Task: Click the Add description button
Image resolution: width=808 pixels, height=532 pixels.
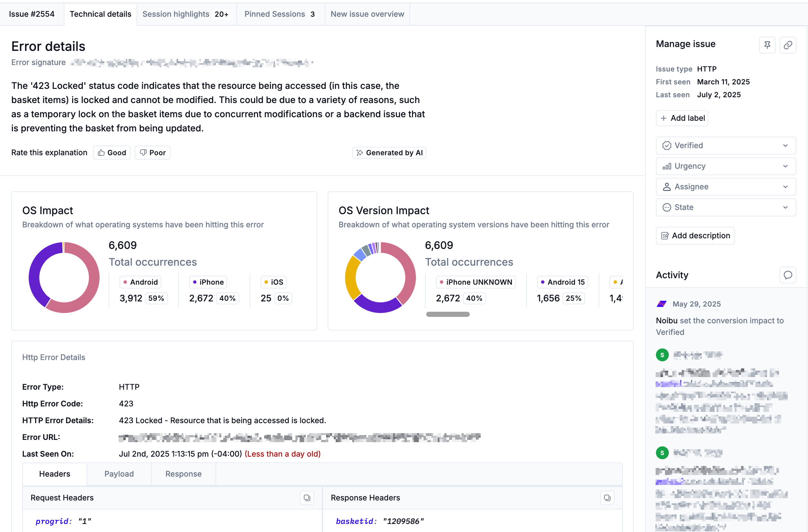Action: pyautogui.click(x=695, y=235)
